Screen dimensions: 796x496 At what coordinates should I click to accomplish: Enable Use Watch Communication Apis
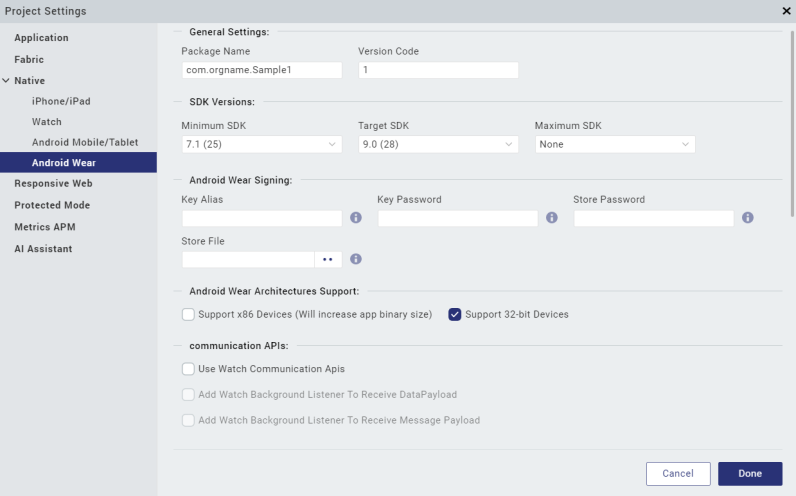[x=188, y=369]
